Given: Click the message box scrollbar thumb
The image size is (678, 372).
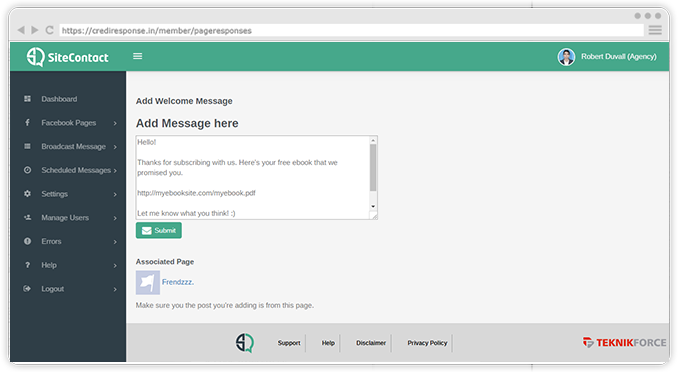Looking at the screenshot, I should 373,167.
